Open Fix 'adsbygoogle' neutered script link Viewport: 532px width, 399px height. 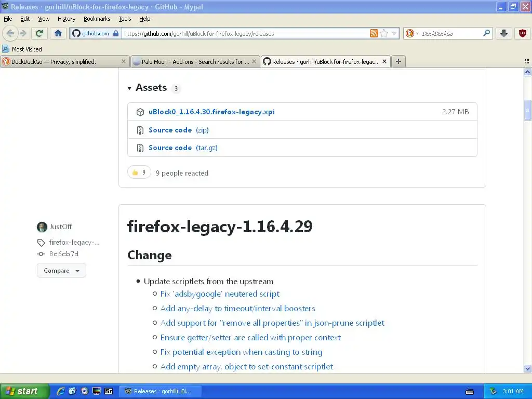tap(220, 294)
